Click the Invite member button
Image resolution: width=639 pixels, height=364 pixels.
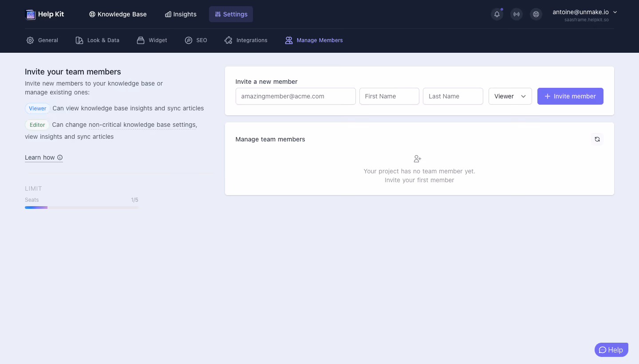tap(570, 96)
